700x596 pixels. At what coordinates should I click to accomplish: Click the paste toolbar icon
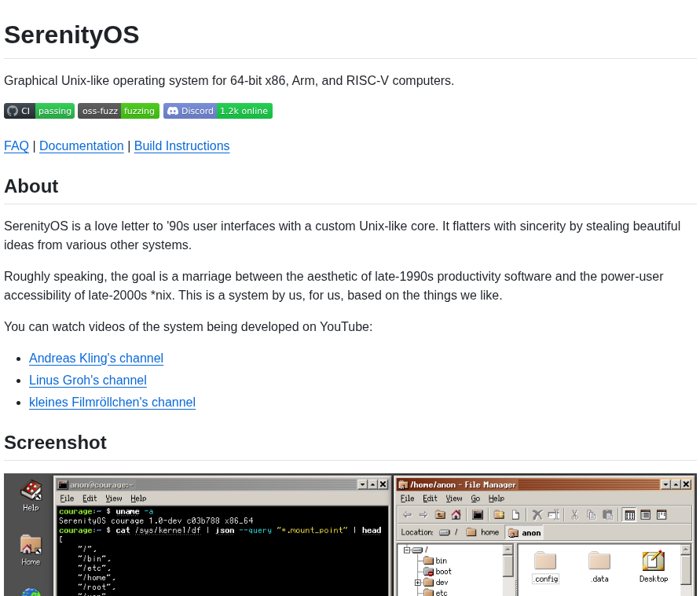pos(607,515)
